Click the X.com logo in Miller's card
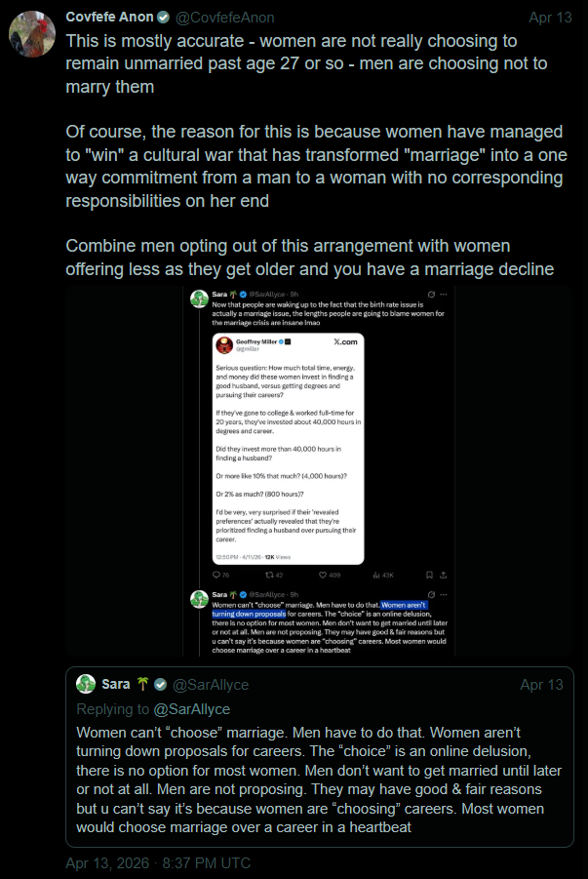This screenshot has height=879, width=588. (x=345, y=342)
